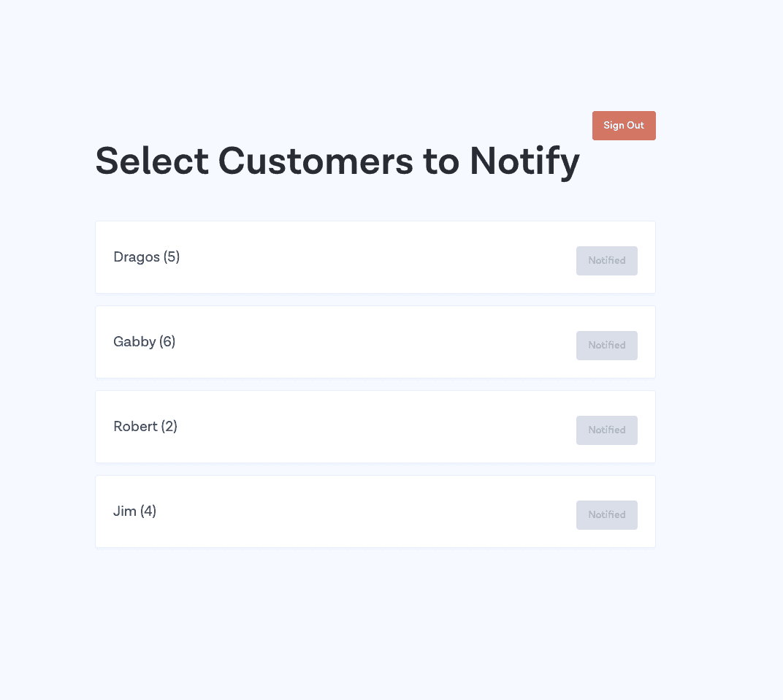783x700 pixels.
Task: Click the blank middle of Jim's card
Action: pyautogui.click(x=375, y=511)
